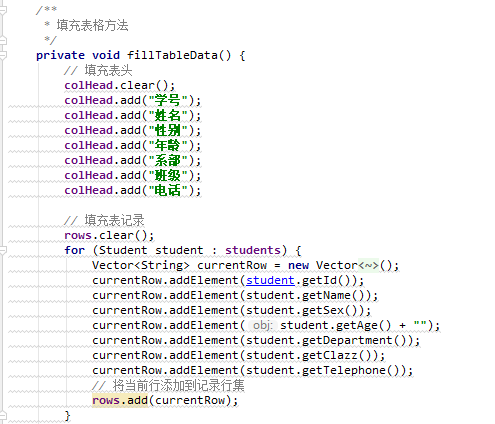Click getTelephone() call

350,370
